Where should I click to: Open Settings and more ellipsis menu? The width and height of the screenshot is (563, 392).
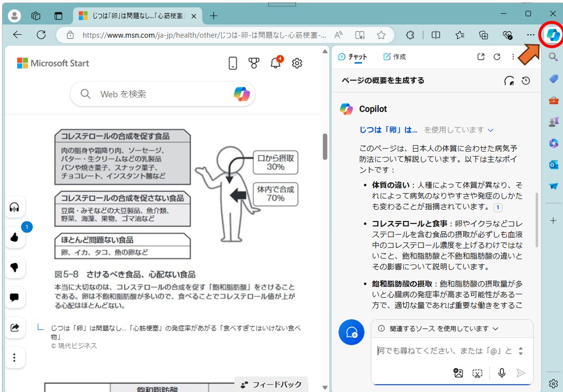click(x=531, y=35)
